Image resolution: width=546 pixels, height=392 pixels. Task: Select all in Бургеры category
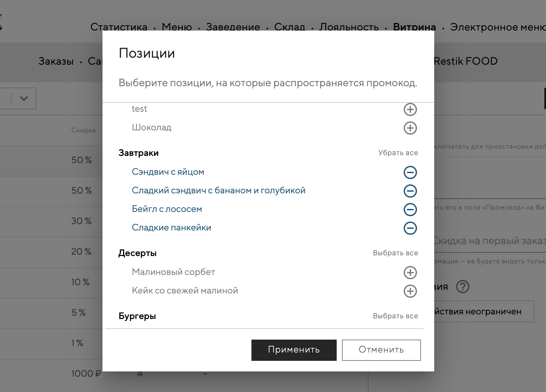[395, 316]
